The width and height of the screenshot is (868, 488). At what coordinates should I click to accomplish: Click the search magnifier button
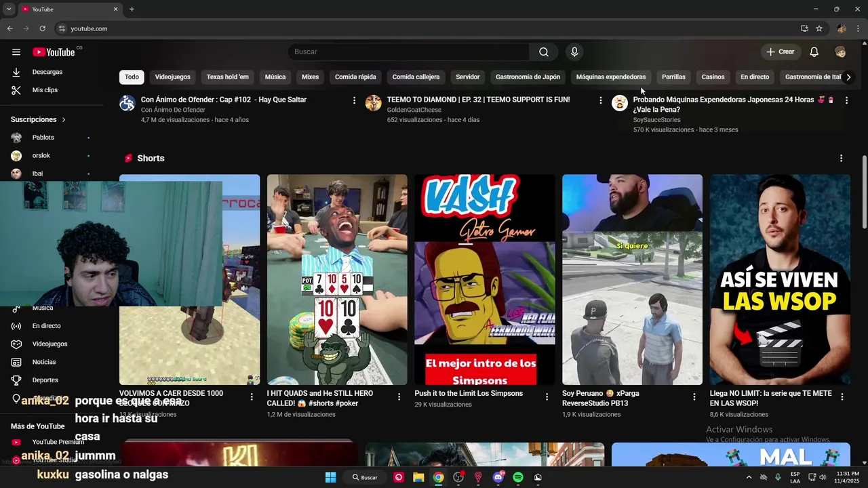pyautogui.click(x=544, y=52)
